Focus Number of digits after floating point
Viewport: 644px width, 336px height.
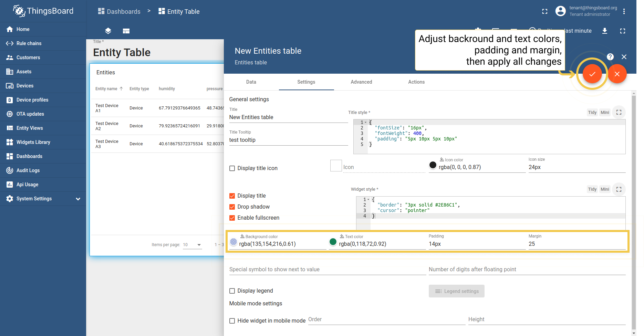point(527,270)
